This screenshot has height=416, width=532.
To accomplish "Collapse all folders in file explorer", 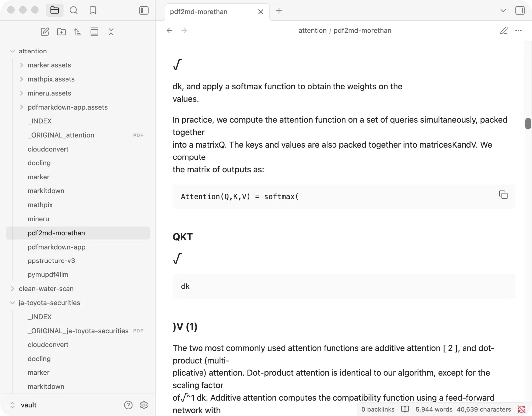I will point(111,32).
